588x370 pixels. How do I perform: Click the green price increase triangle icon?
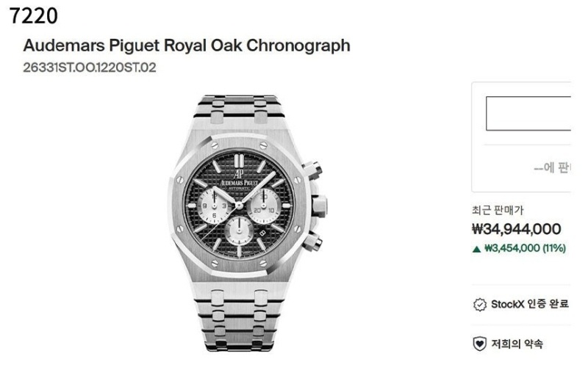click(477, 248)
